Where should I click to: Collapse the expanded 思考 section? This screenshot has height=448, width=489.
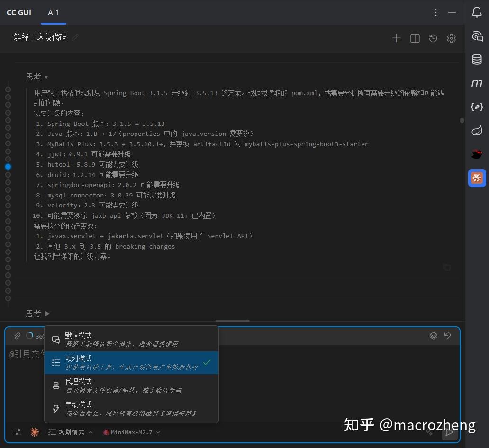pyautogui.click(x=37, y=77)
